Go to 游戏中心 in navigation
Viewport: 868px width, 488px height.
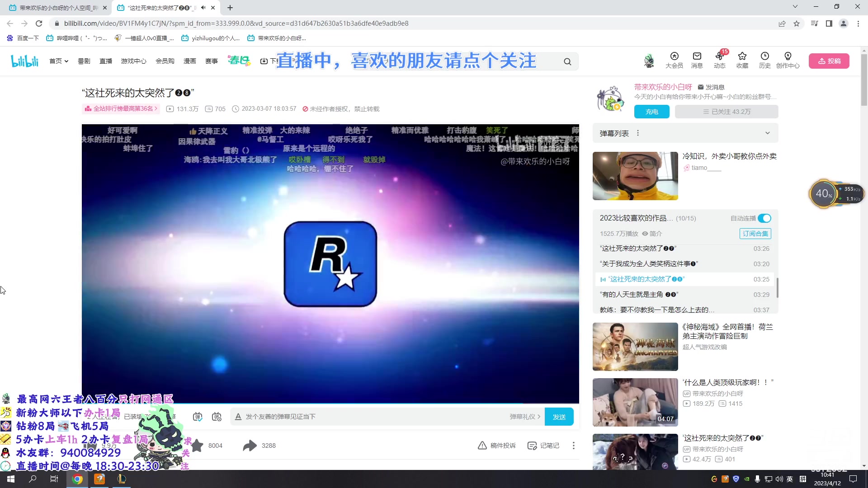coord(134,61)
